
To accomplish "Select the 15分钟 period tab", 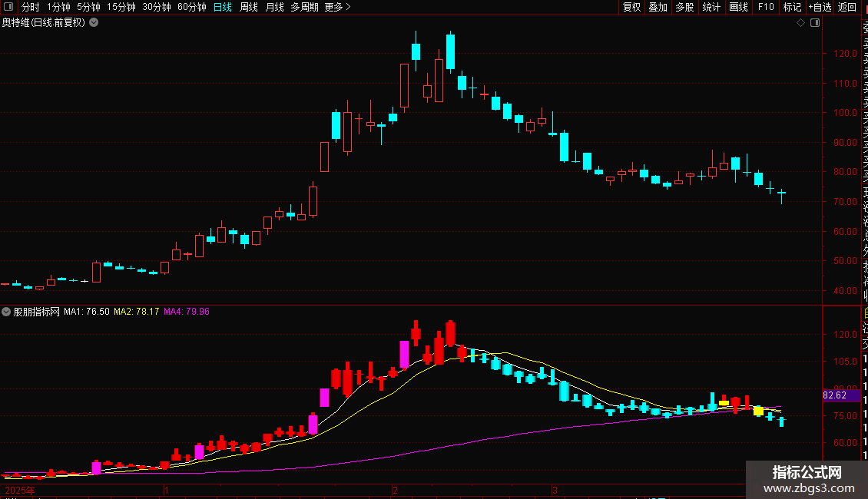I will [x=121, y=7].
